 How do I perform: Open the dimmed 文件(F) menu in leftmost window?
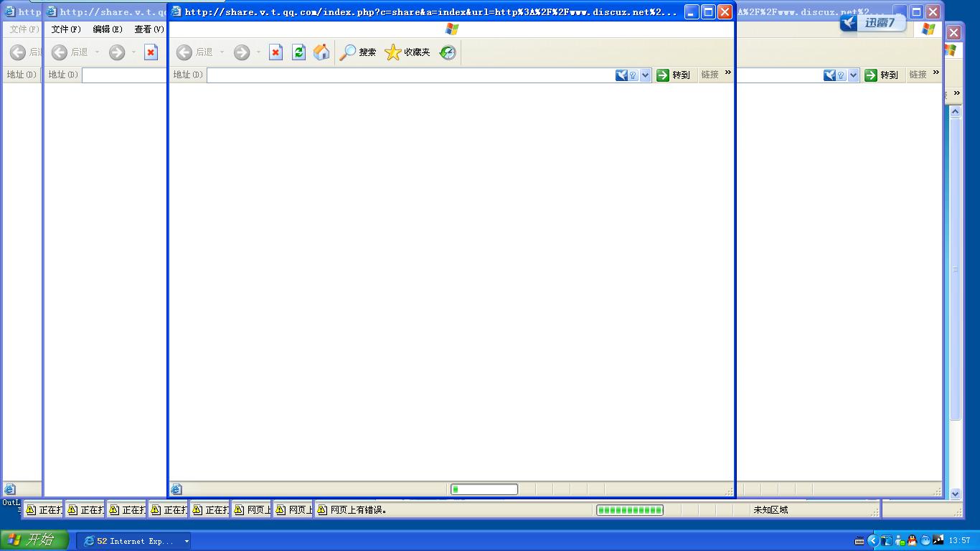click(x=24, y=29)
